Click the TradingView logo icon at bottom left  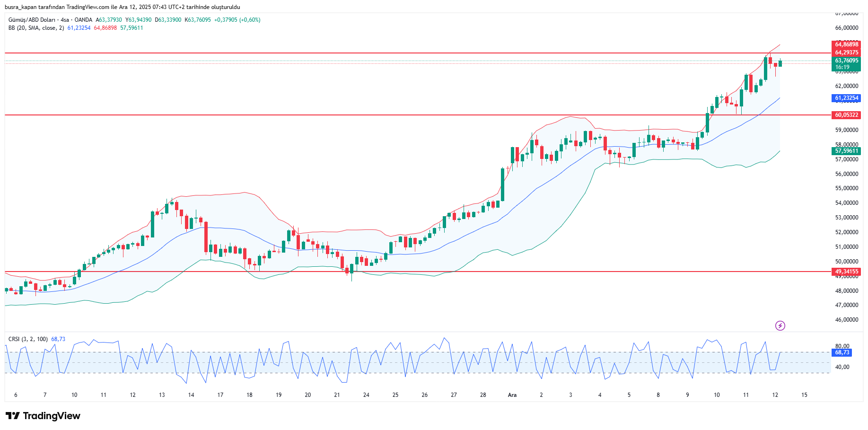click(x=13, y=416)
